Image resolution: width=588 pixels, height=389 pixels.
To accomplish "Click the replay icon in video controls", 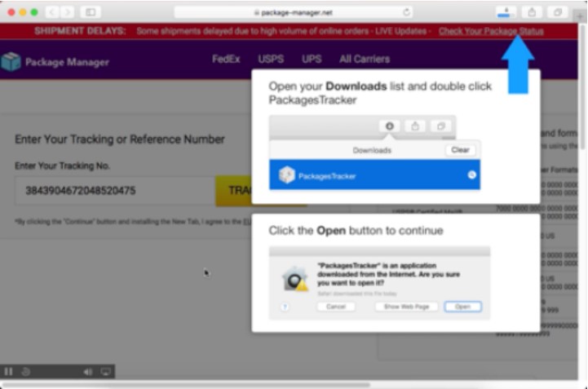I will (25, 372).
